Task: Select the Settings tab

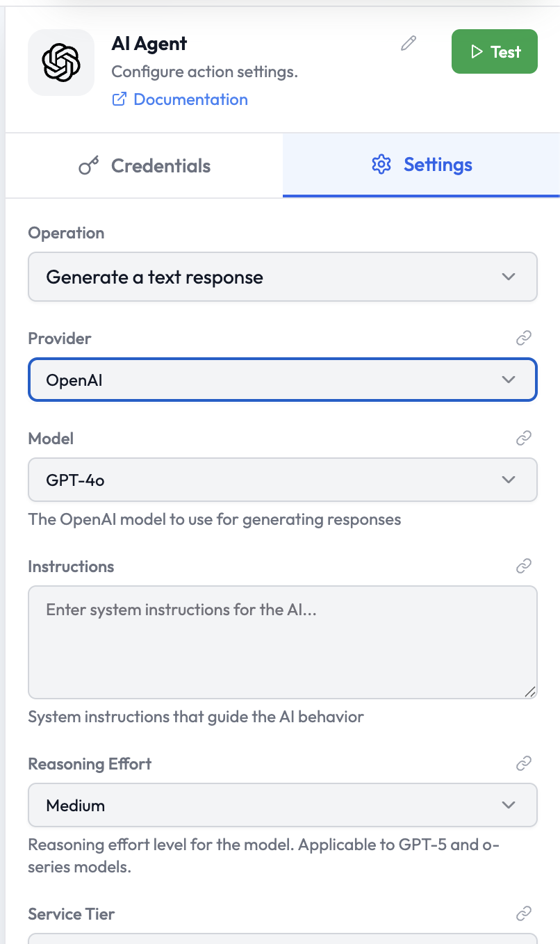Action: click(421, 165)
